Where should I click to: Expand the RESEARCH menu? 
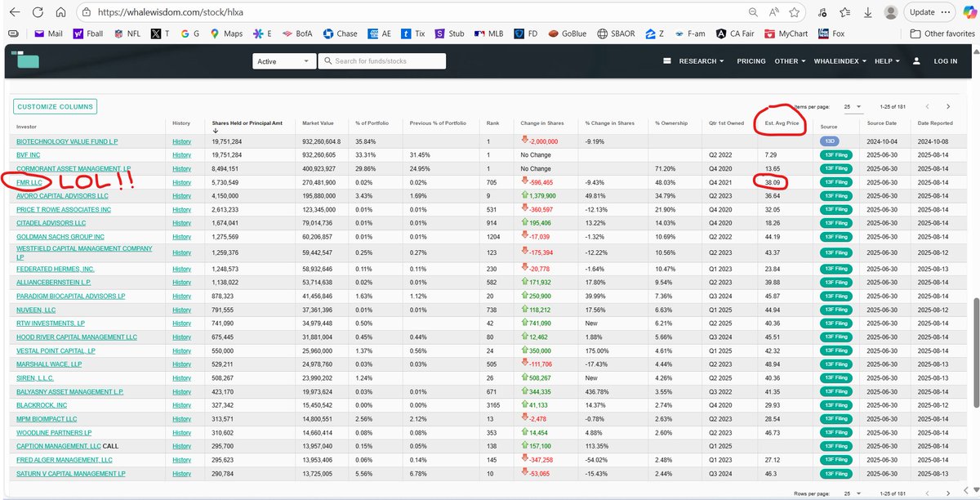(702, 61)
